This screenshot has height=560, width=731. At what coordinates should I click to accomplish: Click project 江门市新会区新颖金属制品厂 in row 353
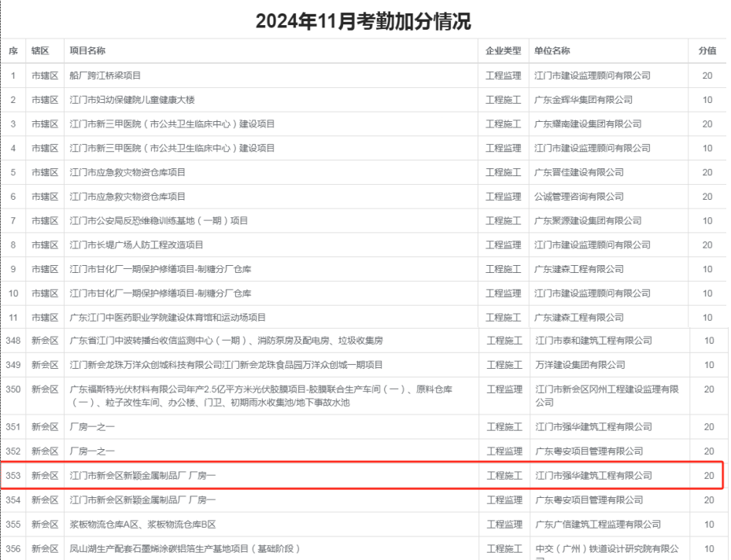[x=142, y=476]
